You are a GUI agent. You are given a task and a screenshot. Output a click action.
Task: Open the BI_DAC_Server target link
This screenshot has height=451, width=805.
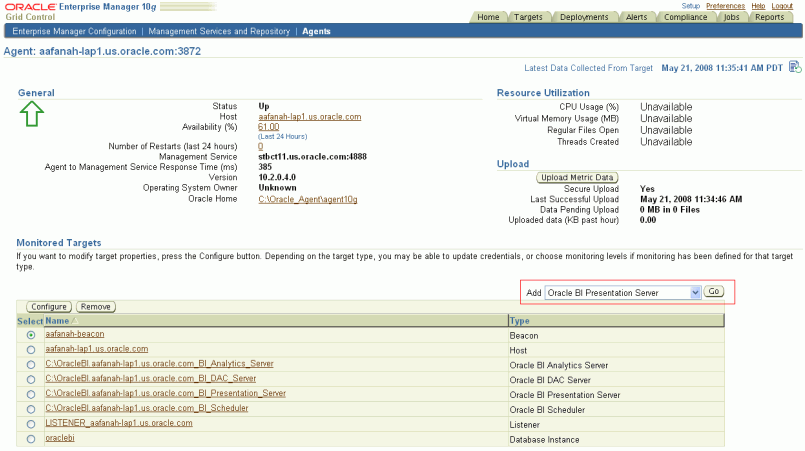tap(150, 379)
